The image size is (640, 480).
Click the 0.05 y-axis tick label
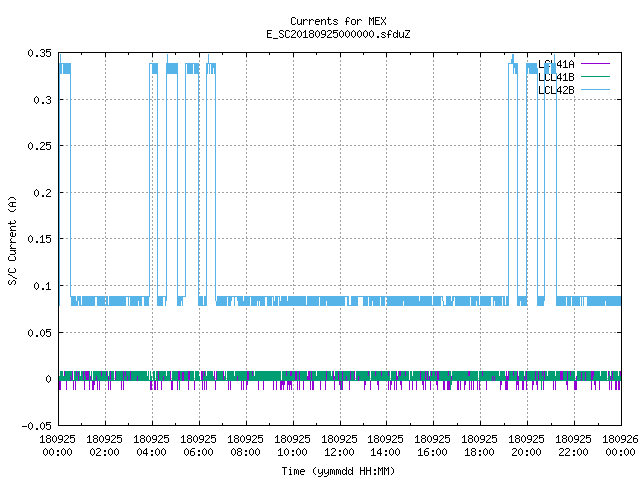click(40, 333)
